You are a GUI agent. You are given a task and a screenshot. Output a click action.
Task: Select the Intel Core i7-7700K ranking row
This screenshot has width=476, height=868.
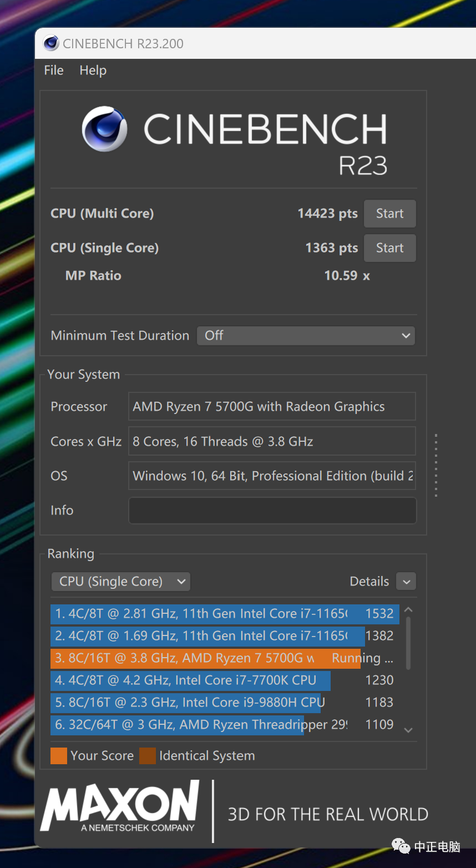[x=225, y=680]
